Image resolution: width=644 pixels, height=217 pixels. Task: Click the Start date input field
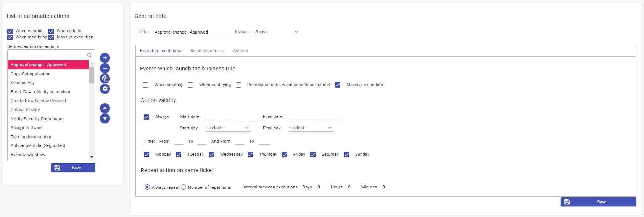(x=231, y=116)
